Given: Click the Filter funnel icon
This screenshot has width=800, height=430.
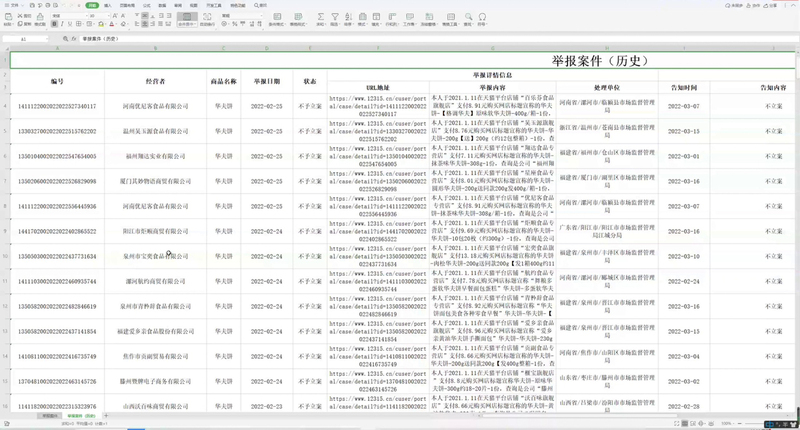Looking at the screenshot, I should (335, 16).
